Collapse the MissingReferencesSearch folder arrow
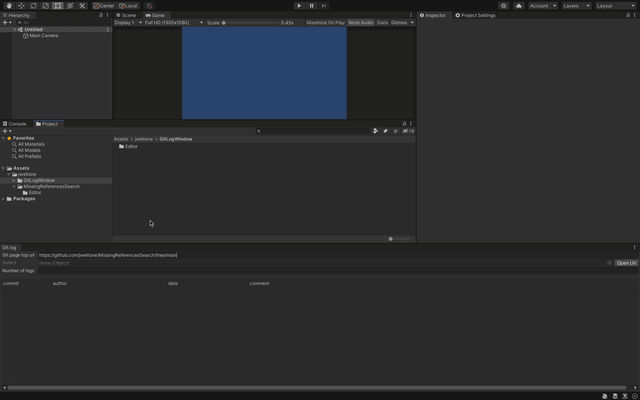This screenshot has height=400, width=640. point(14,187)
